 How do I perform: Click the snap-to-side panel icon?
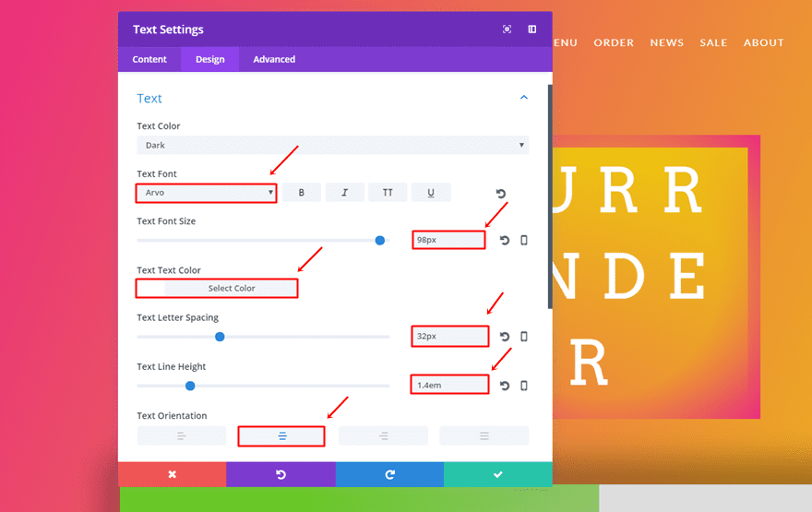532,30
